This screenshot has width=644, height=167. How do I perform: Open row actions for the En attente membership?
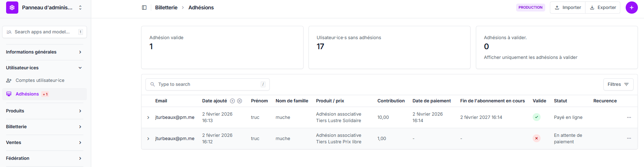629,138
